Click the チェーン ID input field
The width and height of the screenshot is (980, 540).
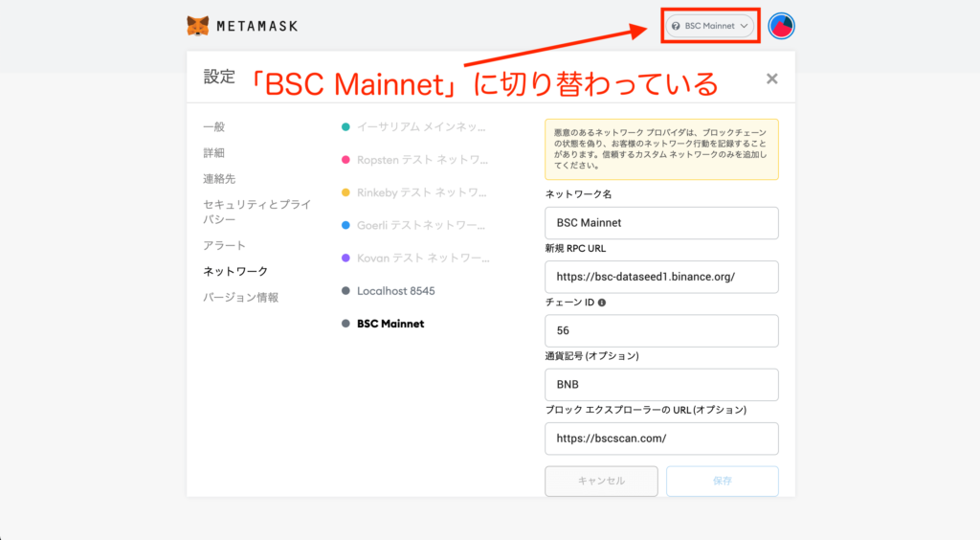661,330
